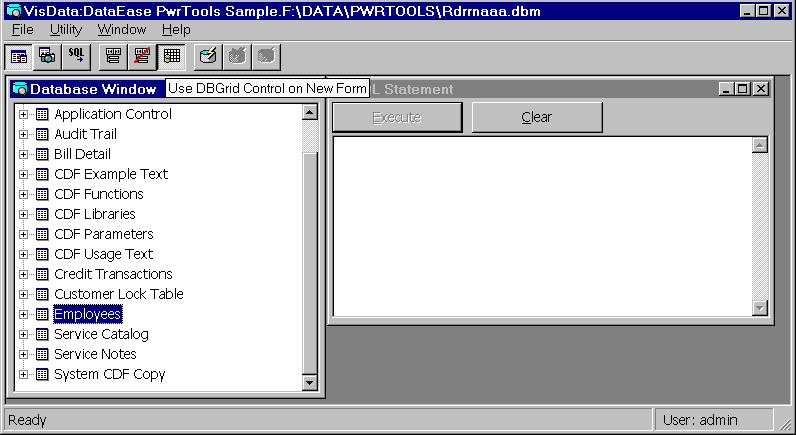Select the System CDF Copy entry text

[110, 375]
